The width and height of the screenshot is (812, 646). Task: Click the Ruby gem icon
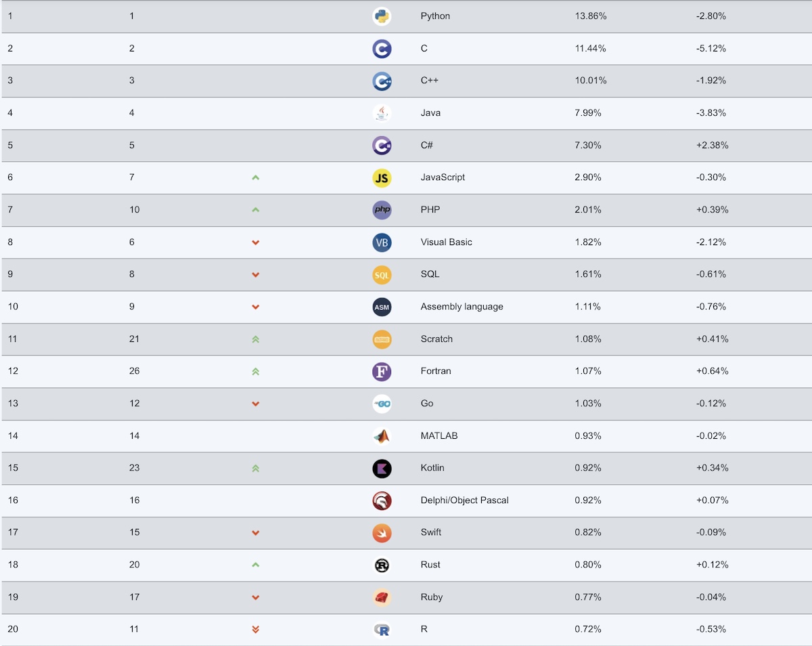(x=382, y=597)
